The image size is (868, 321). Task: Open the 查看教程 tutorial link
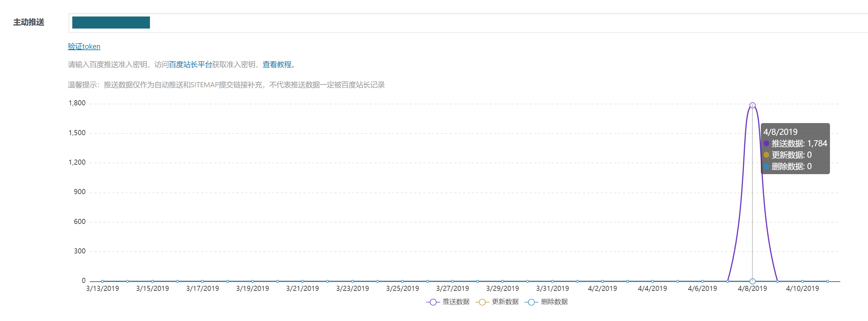277,64
